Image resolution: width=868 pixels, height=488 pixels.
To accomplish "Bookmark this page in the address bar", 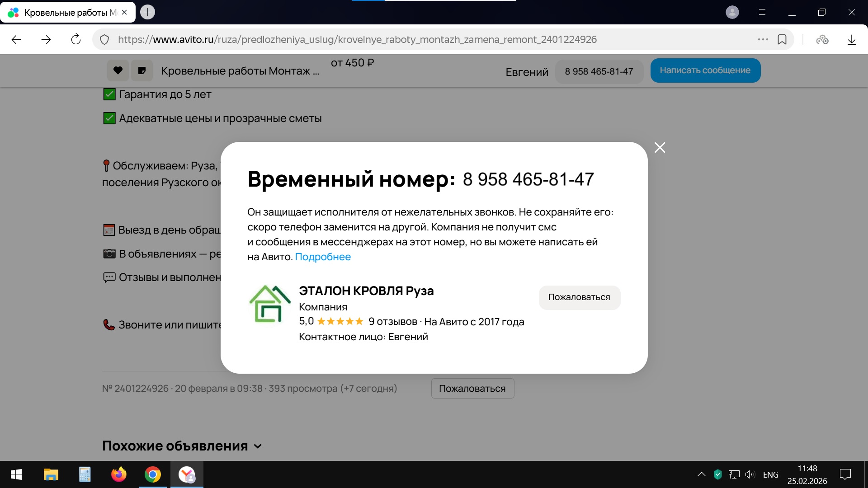I will 782,39.
